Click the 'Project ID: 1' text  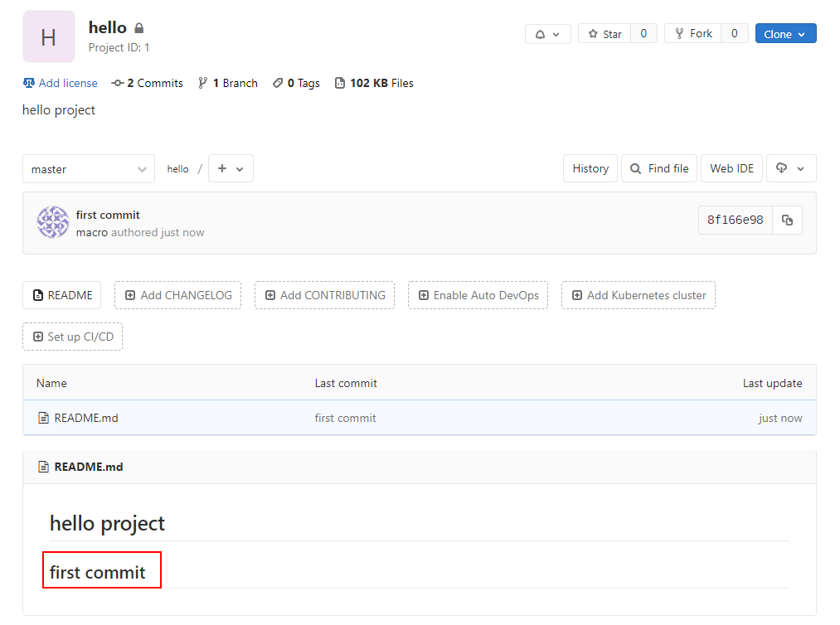click(119, 48)
